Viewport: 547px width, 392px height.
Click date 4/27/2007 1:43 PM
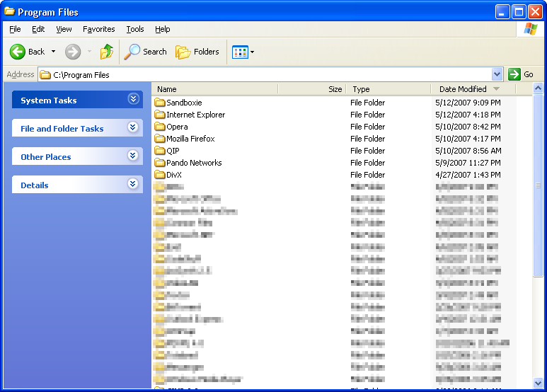pyautogui.click(x=468, y=175)
